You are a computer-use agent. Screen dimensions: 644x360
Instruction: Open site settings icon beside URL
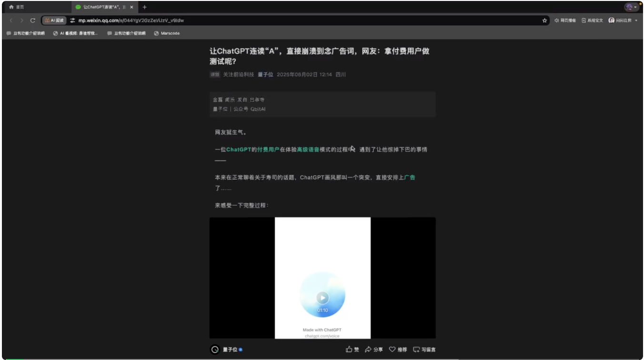73,20
